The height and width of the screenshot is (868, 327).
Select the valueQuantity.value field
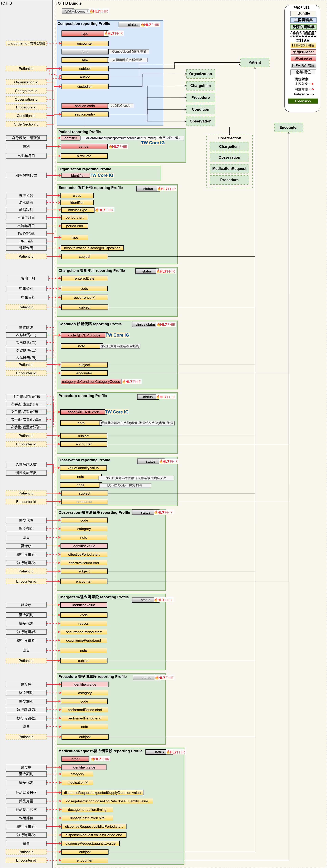(83, 468)
